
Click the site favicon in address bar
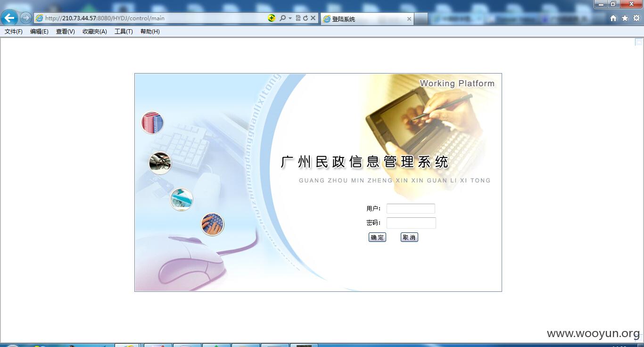point(40,18)
